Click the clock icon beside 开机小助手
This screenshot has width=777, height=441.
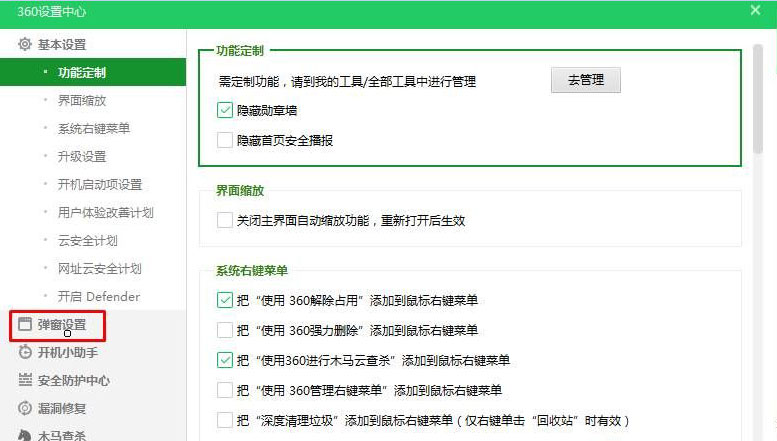tap(25, 352)
